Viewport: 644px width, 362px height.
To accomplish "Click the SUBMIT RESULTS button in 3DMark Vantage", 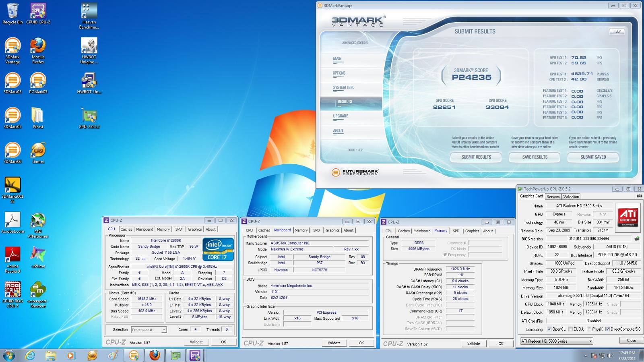I will pos(476,157).
